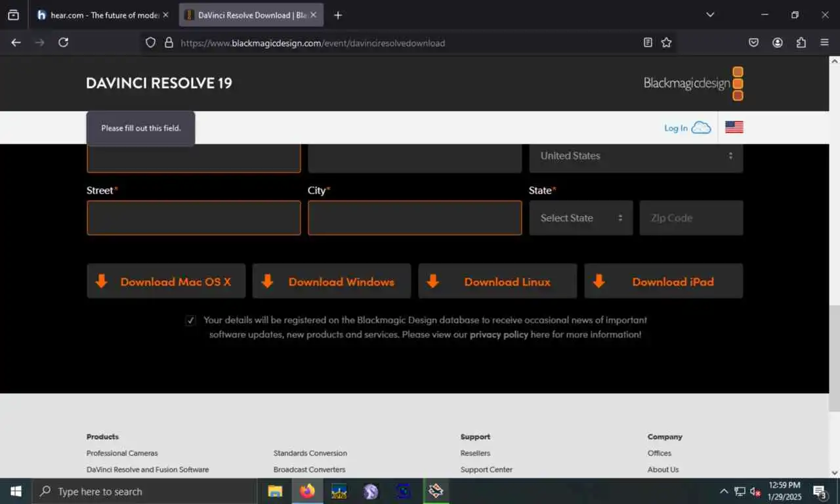Select the US flag region icon
Viewport: 840px width, 504px height.
734,127
